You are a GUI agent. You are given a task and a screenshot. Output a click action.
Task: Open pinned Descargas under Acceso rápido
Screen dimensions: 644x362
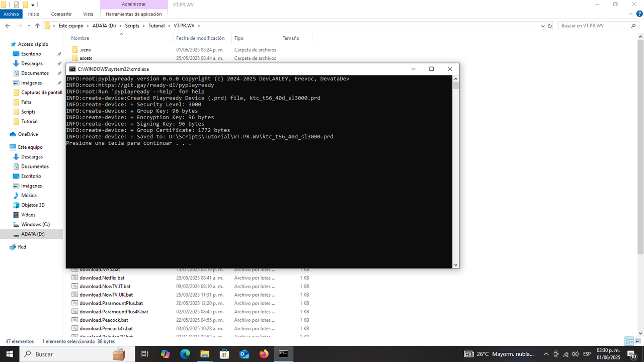coord(32,63)
